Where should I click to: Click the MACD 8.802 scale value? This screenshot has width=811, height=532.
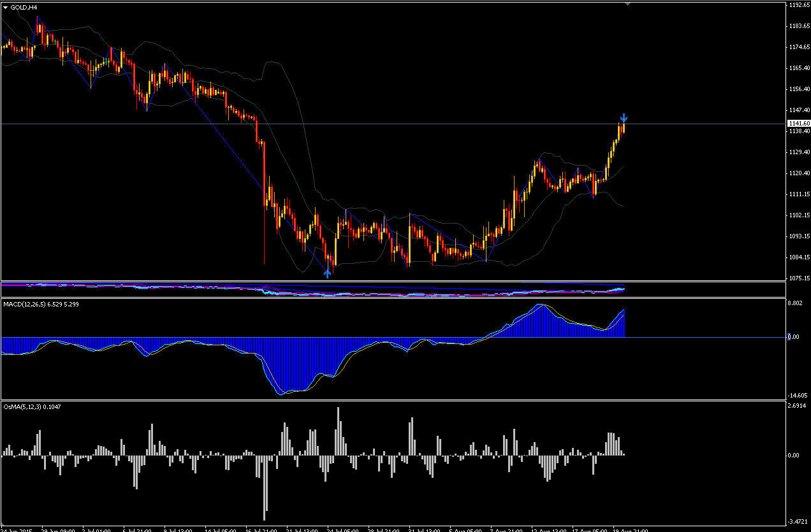coord(796,304)
